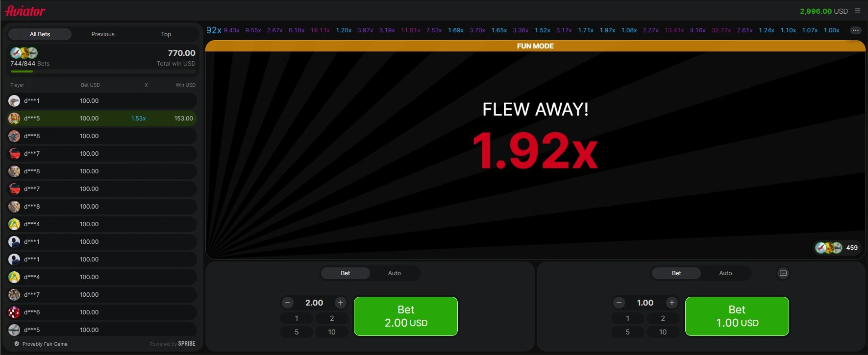Expand round history with three-dots button

point(855,30)
